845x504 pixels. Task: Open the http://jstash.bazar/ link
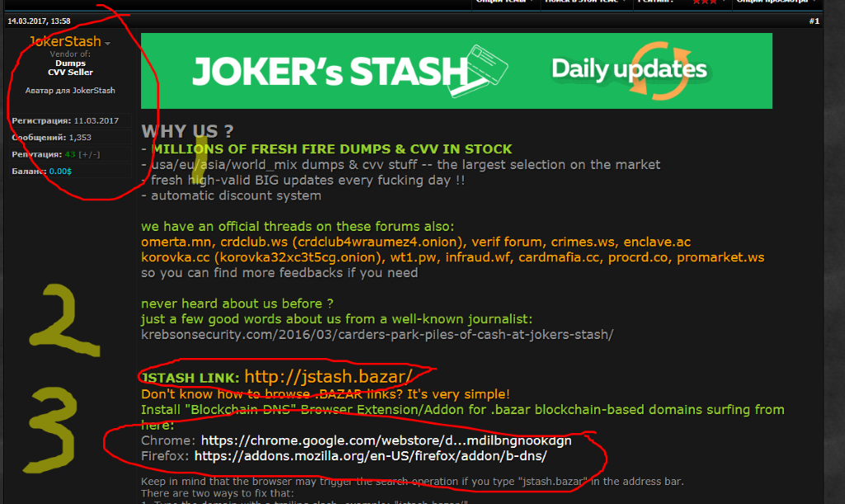tap(328, 376)
